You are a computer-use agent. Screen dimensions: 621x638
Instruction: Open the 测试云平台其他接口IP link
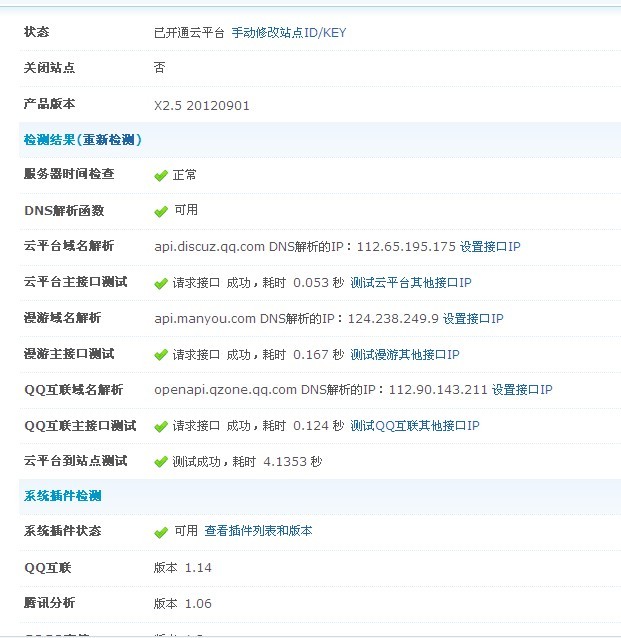(411, 282)
